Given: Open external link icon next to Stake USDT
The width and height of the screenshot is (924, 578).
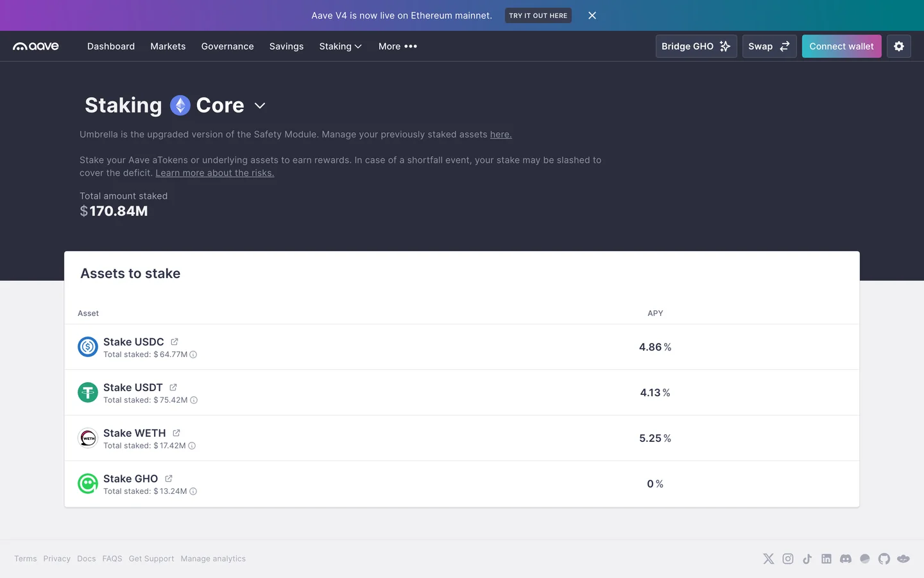Looking at the screenshot, I should point(173,387).
